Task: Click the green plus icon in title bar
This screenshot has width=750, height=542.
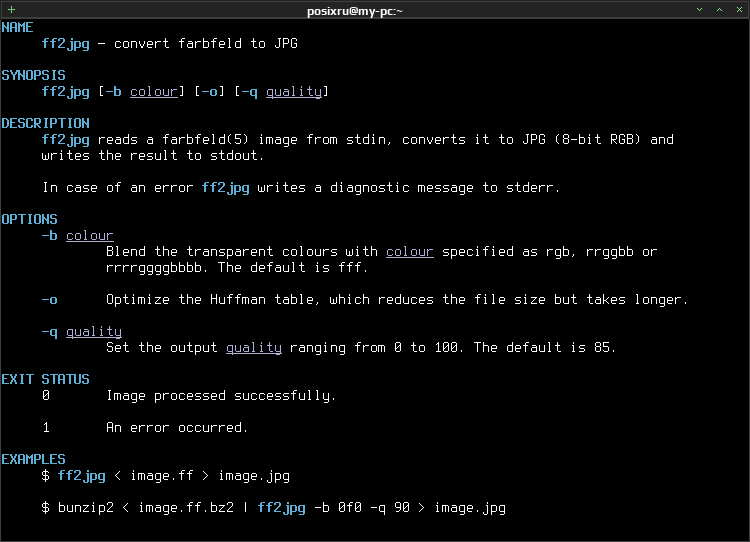Action: coord(11,10)
